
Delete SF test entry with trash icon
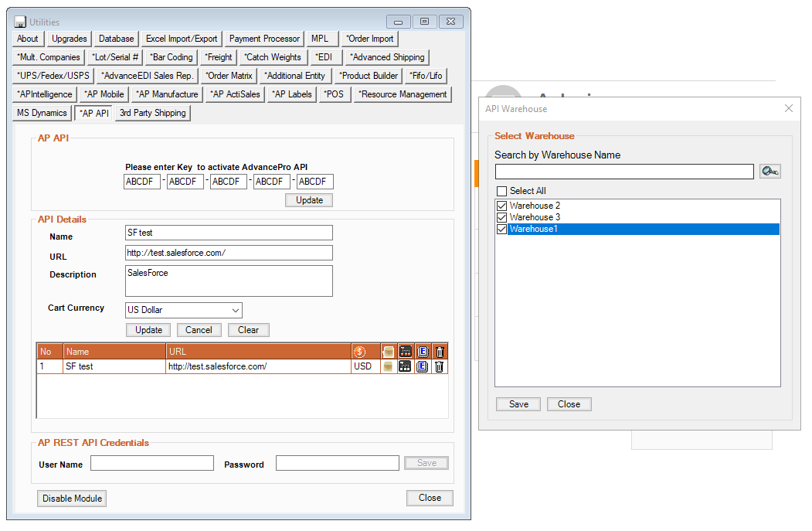(x=439, y=366)
